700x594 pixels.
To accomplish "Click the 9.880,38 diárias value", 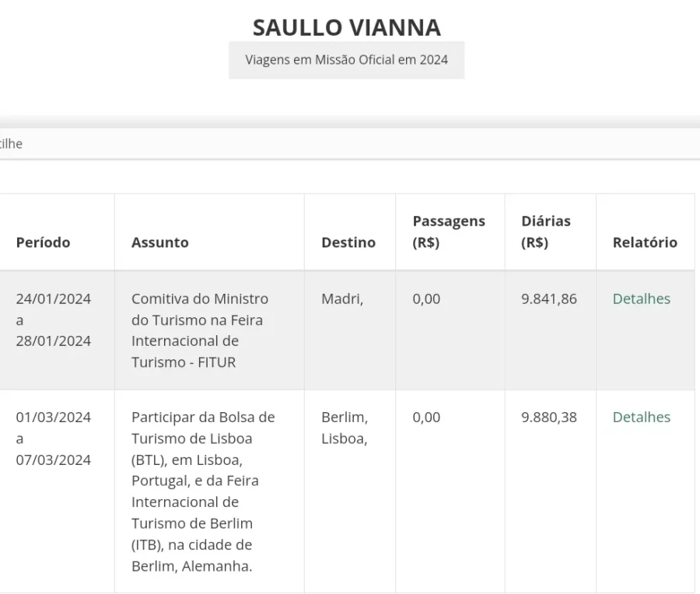I will (x=548, y=418).
